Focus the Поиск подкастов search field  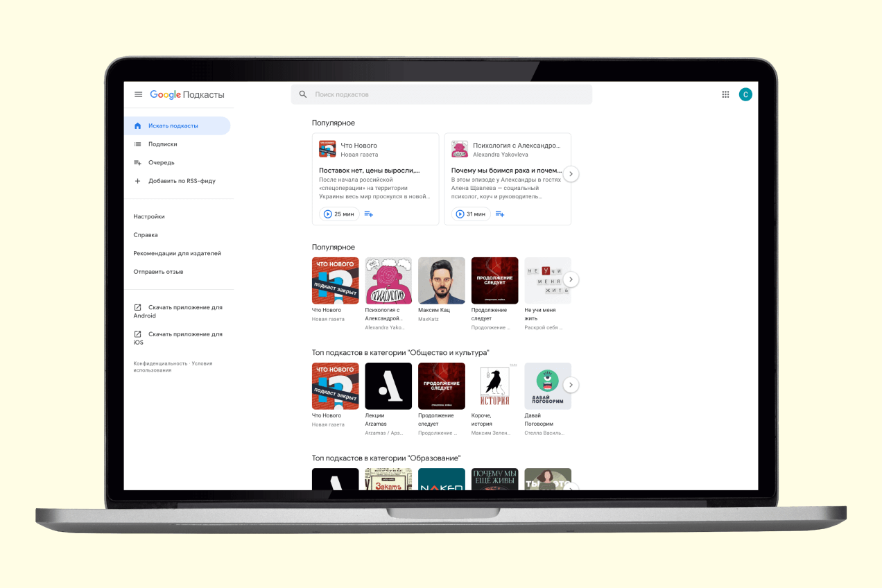coord(442,94)
